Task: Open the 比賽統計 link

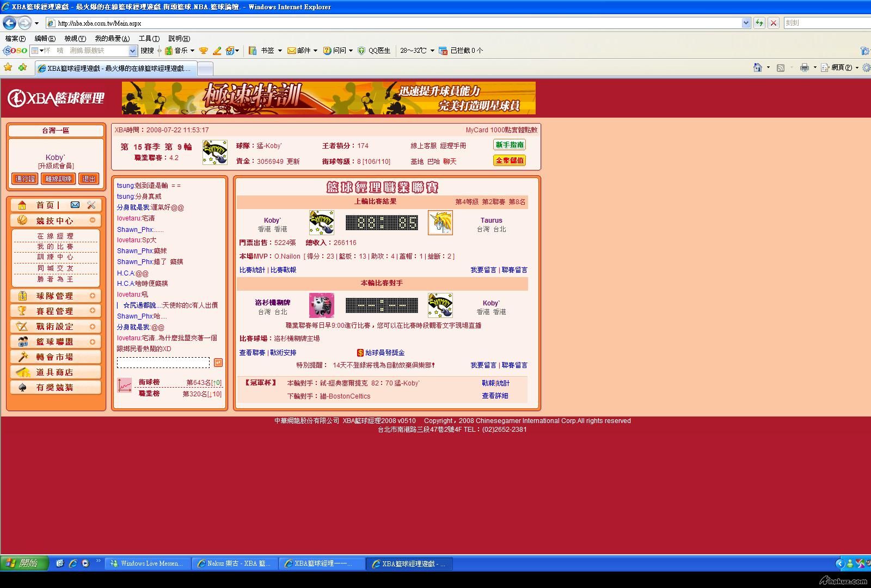Action: [252, 270]
